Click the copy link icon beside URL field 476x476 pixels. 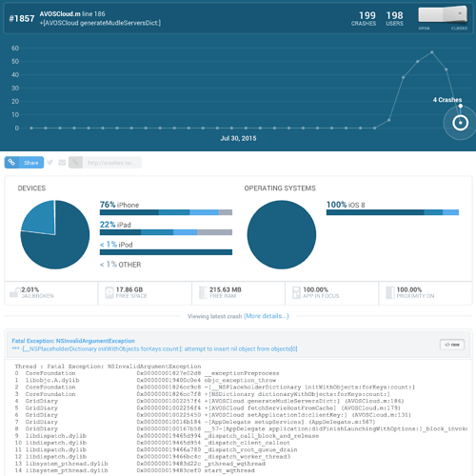coord(75,163)
